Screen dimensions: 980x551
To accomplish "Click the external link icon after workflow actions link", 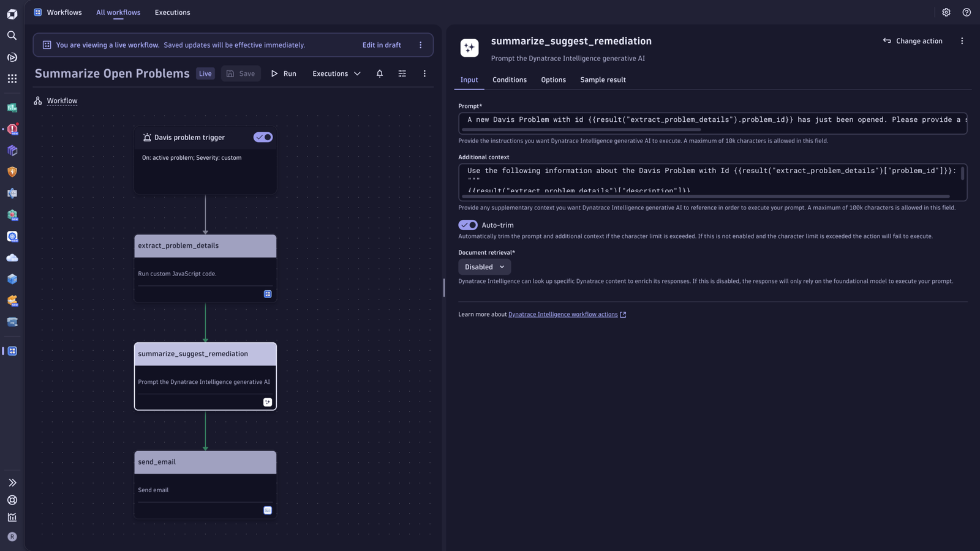I will [623, 315].
